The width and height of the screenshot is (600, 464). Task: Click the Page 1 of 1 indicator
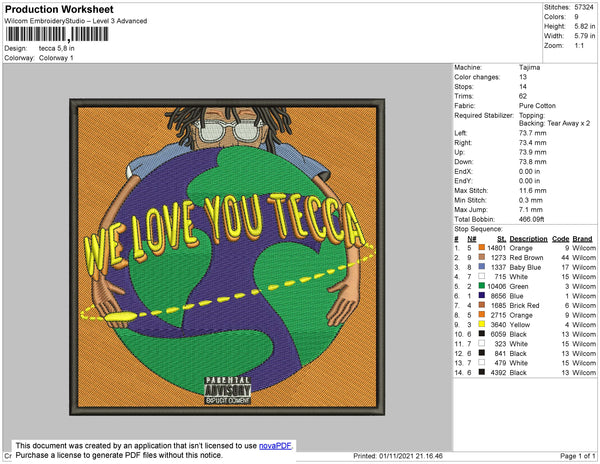(578, 456)
